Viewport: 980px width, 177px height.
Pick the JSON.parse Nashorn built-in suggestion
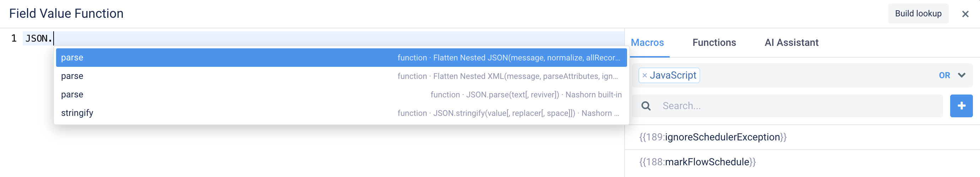[341, 95]
